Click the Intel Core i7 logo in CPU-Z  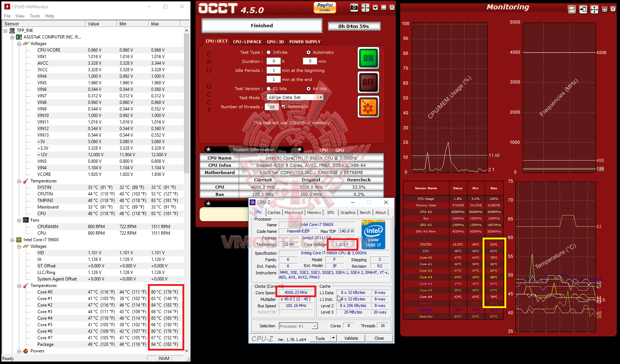[x=373, y=234]
